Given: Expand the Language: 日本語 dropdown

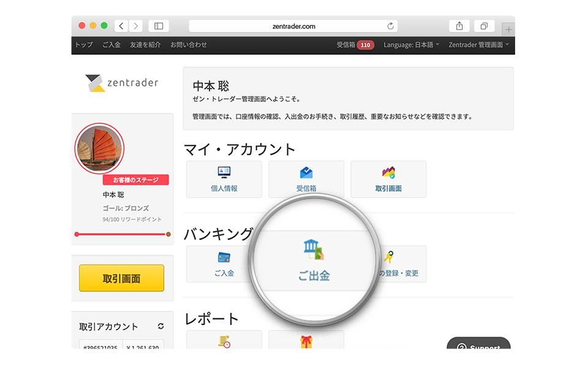Looking at the screenshot, I should (x=412, y=45).
